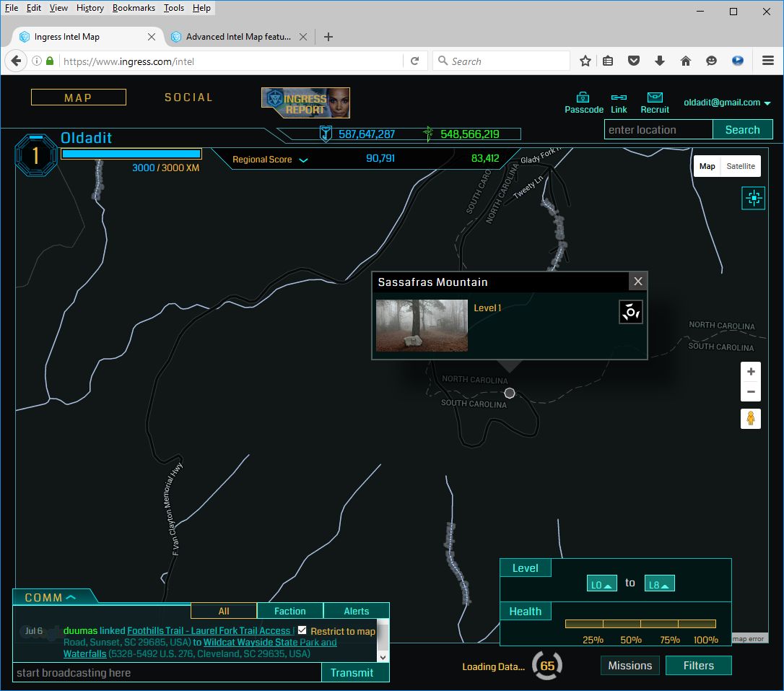The width and height of the screenshot is (784, 691).
Task: Click portal link icon in Sassafras Mountain popup
Action: pyautogui.click(x=630, y=312)
